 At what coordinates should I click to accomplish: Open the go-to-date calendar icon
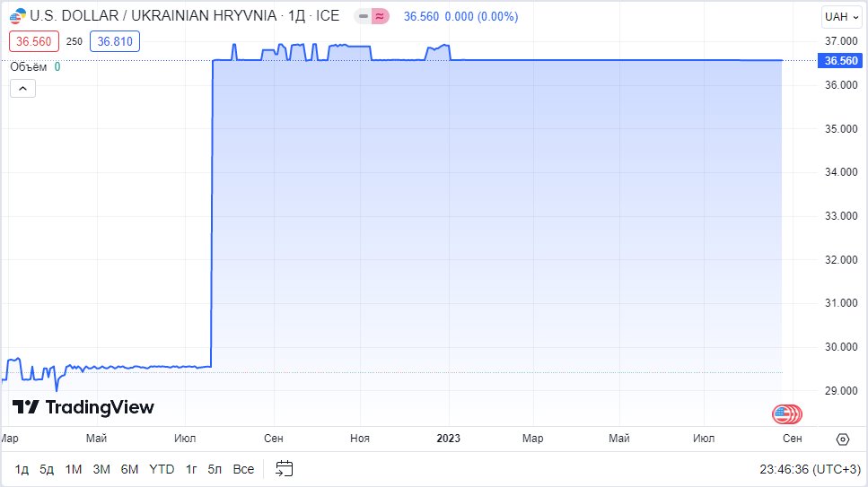(285, 468)
